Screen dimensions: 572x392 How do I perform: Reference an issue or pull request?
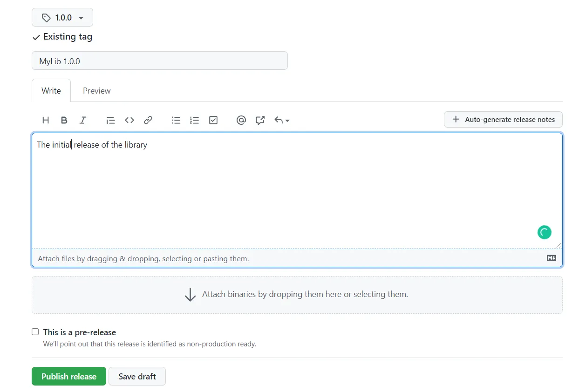tap(260, 120)
